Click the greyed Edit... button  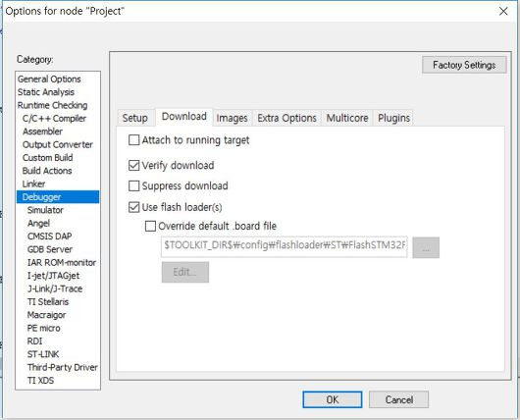[185, 273]
